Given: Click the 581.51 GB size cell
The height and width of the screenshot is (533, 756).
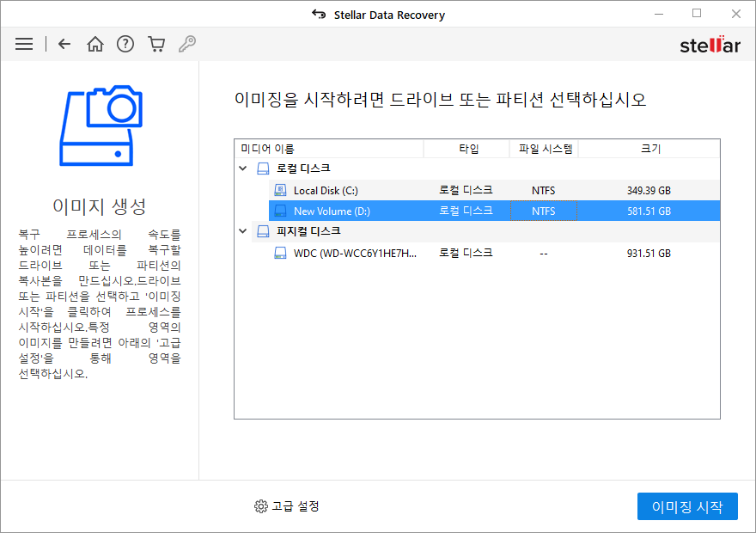Looking at the screenshot, I should (649, 211).
